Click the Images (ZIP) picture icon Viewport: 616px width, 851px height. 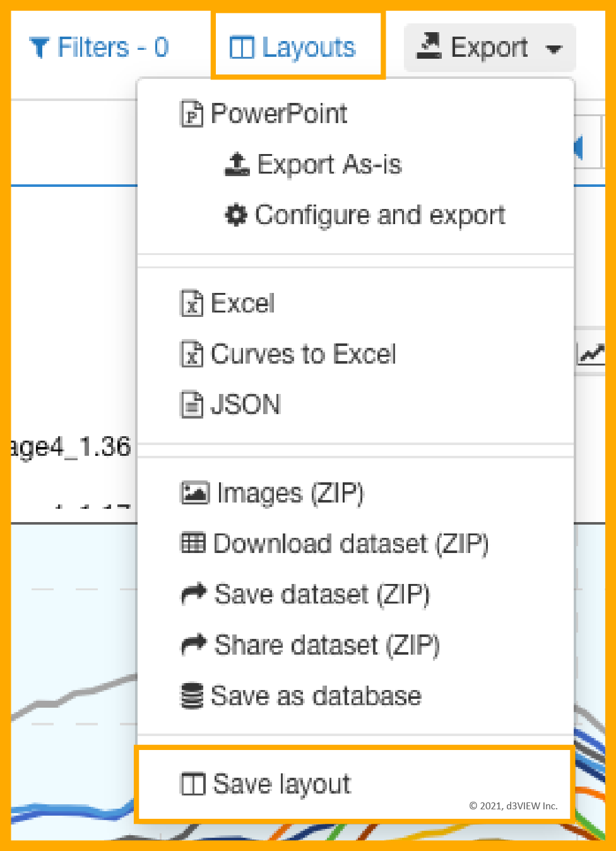194,492
